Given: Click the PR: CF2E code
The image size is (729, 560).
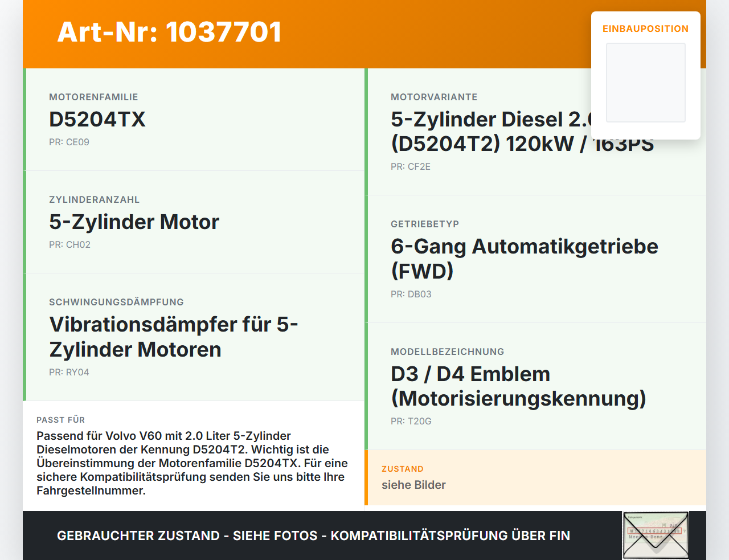Looking at the screenshot, I should pyautogui.click(x=411, y=167).
